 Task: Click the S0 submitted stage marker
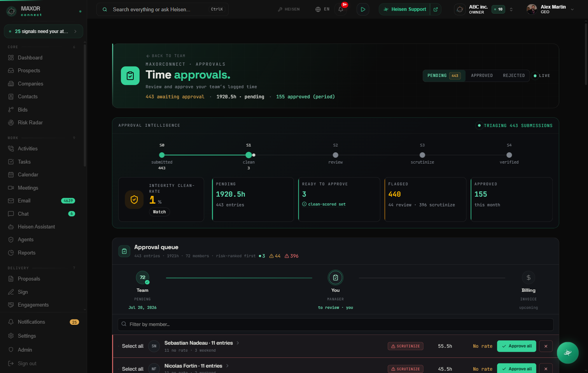pos(162,155)
